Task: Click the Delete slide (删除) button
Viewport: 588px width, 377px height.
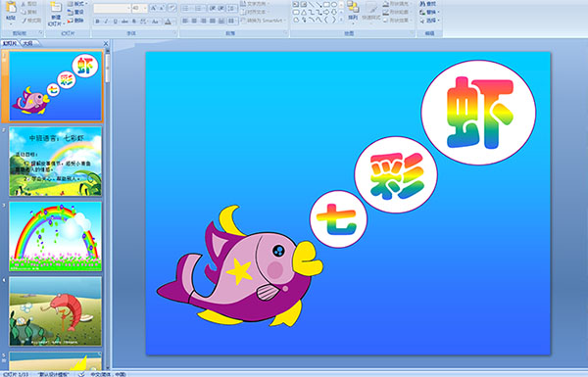Action: [x=75, y=21]
